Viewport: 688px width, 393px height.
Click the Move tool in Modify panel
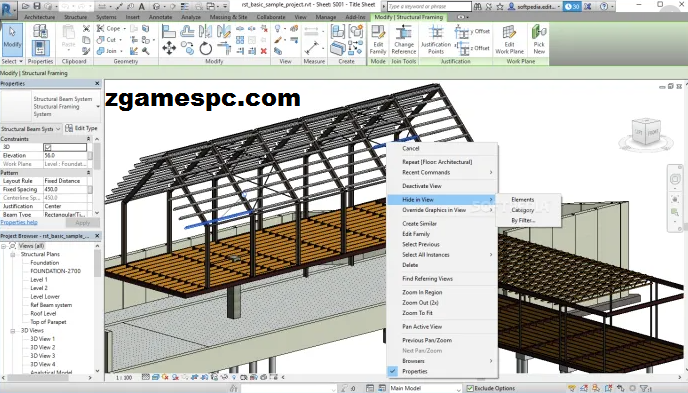tap(169, 48)
